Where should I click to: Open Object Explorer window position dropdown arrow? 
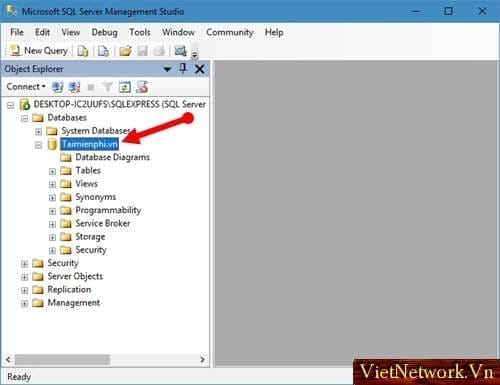(x=167, y=69)
